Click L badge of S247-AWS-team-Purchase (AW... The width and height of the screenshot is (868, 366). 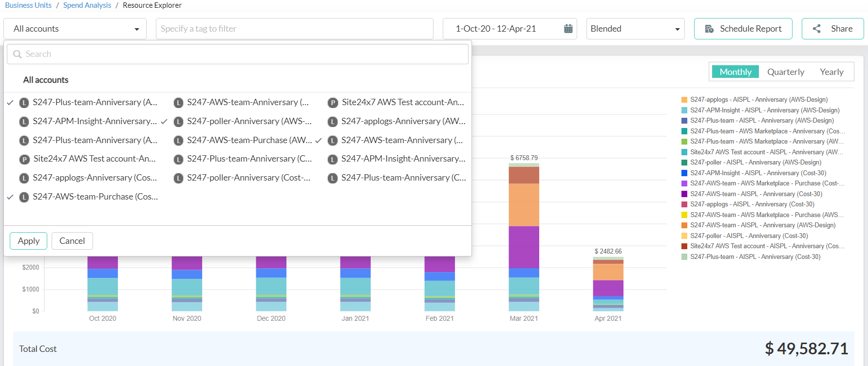179,141
